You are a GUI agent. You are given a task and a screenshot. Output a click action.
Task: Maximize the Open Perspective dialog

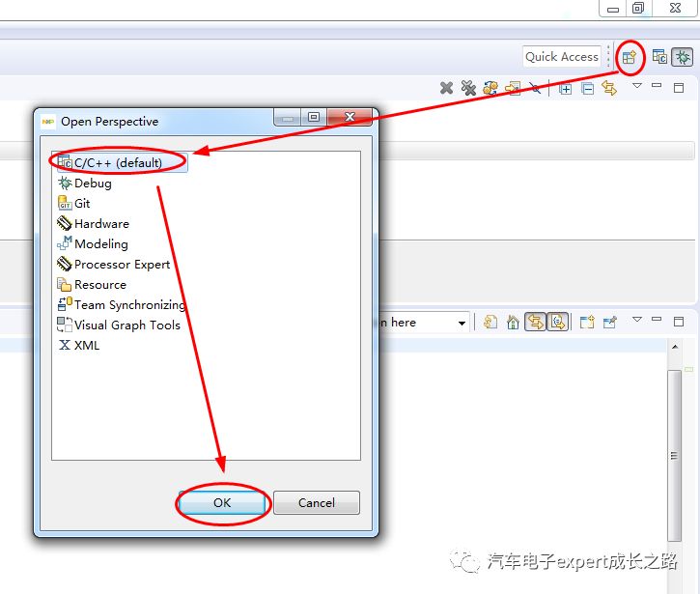pyautogui.click(x=314, y=117)
